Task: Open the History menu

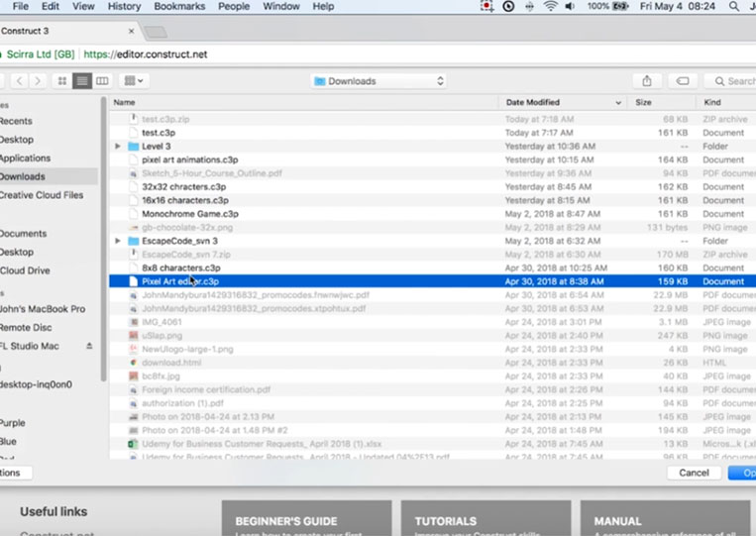Action: click(x=125, y=6)
